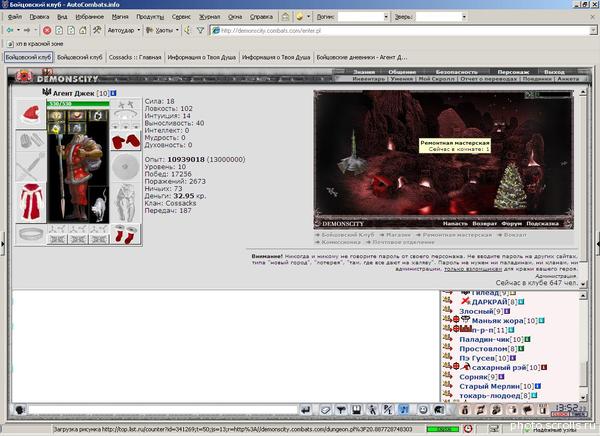The image size is (600, 436).
Task: Click the Логин input field
Action: [363, 17]
